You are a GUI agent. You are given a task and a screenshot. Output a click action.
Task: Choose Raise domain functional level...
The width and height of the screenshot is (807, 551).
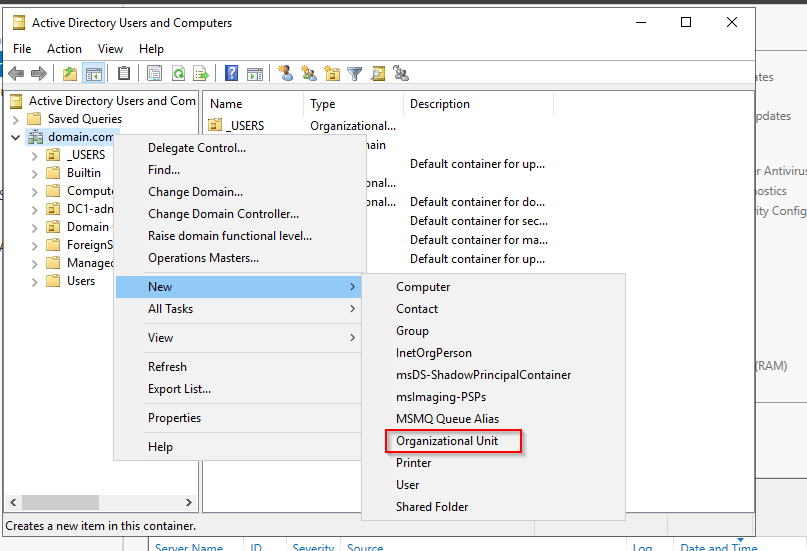(239, 236)
